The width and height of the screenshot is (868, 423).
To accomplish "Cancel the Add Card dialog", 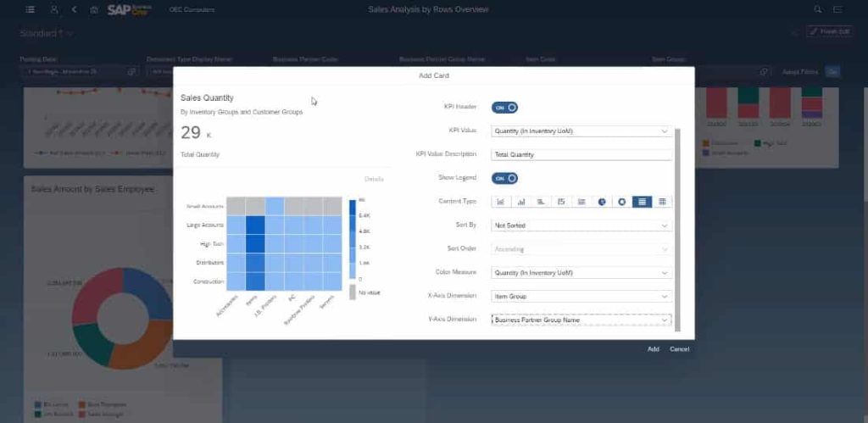I will [x=679, y=348].
